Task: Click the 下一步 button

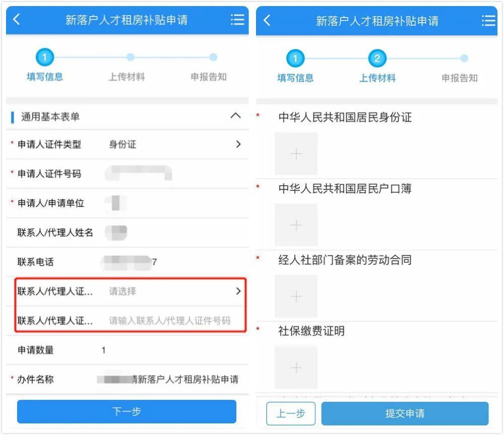Action: pos(127,411)
